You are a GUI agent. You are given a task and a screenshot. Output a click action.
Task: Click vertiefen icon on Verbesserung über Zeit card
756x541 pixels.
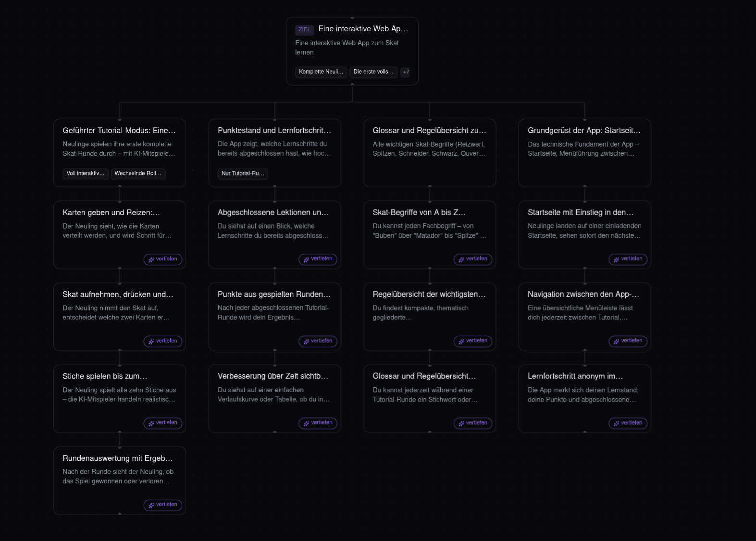pyautogui.click(x=306, y=423)
